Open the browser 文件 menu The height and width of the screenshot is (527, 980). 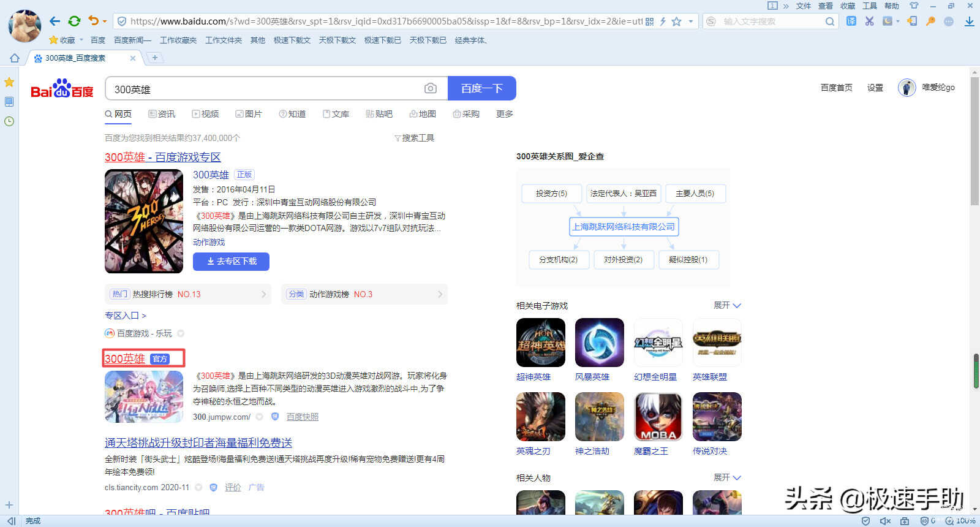coord(804,6)
